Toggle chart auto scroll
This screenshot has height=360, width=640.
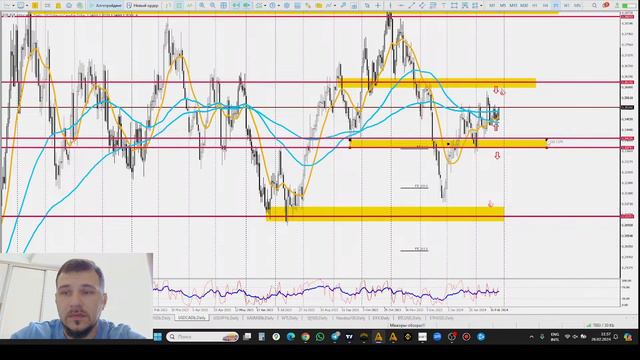(236, 6)
